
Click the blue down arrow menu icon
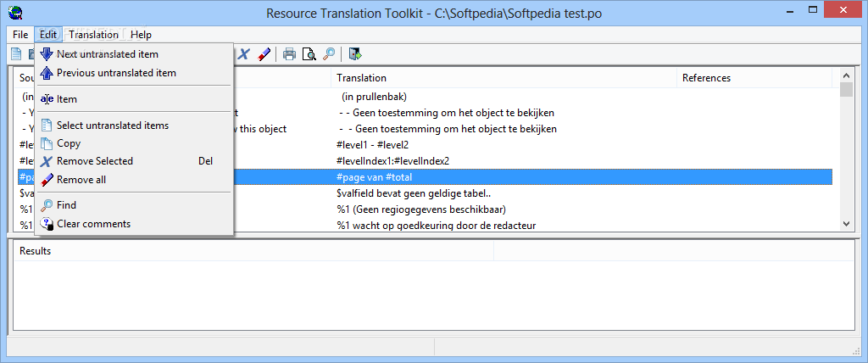click(47, 54)
